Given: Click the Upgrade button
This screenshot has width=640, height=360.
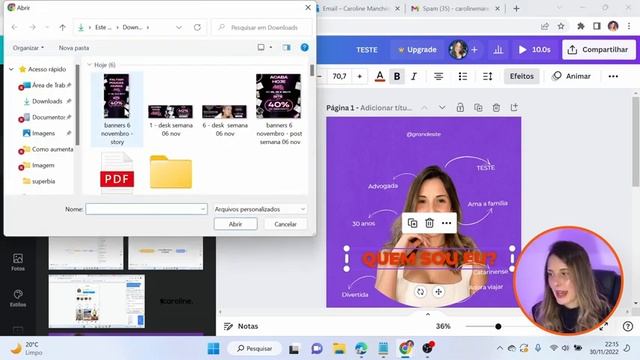Looking at the screenshot, I should 417,49.
